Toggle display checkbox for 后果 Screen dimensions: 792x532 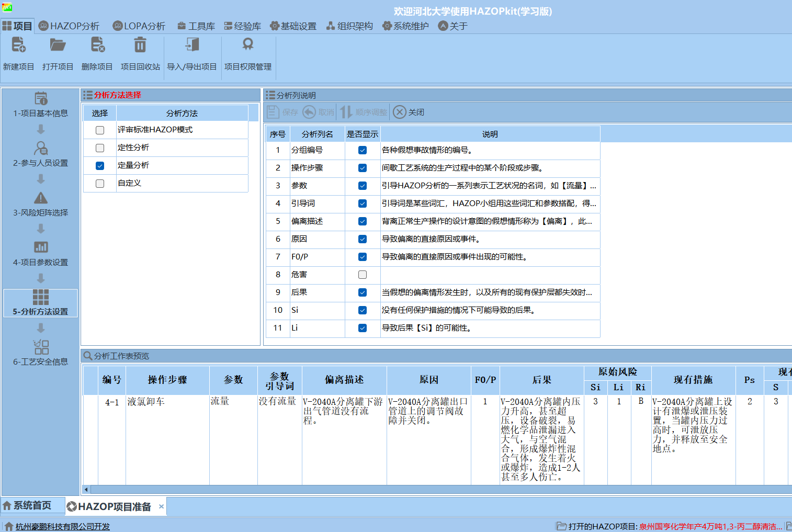click(x=363, y=292)
